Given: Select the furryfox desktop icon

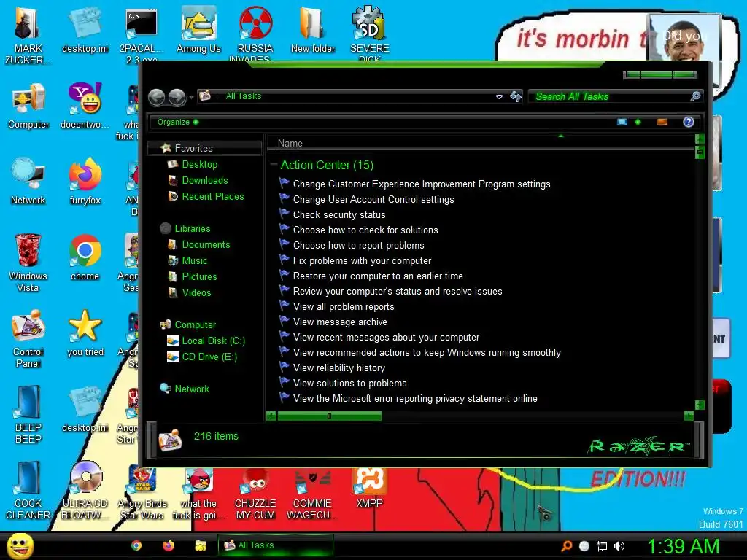Looking at the screenshot, I should click(85, 182).
